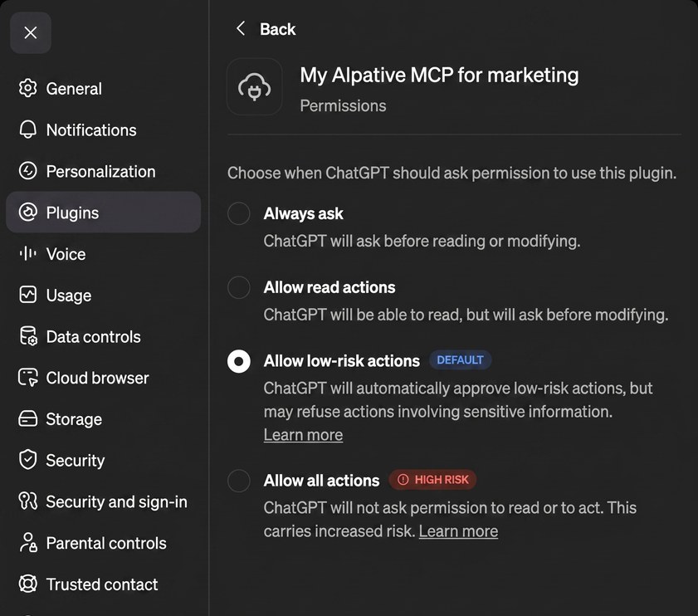Image resolution: width=698 pixels, height=616 pixels.
Task: Open General settings section
Action: (x=103, y=88)
